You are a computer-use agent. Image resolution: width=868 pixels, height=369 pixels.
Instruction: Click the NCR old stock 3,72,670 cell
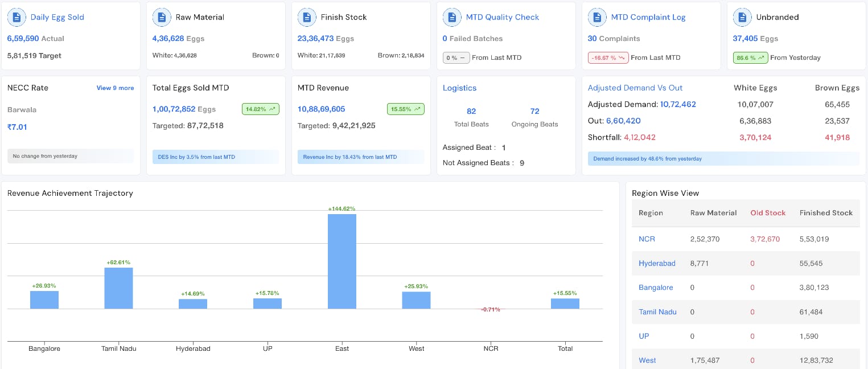point(765,239)
